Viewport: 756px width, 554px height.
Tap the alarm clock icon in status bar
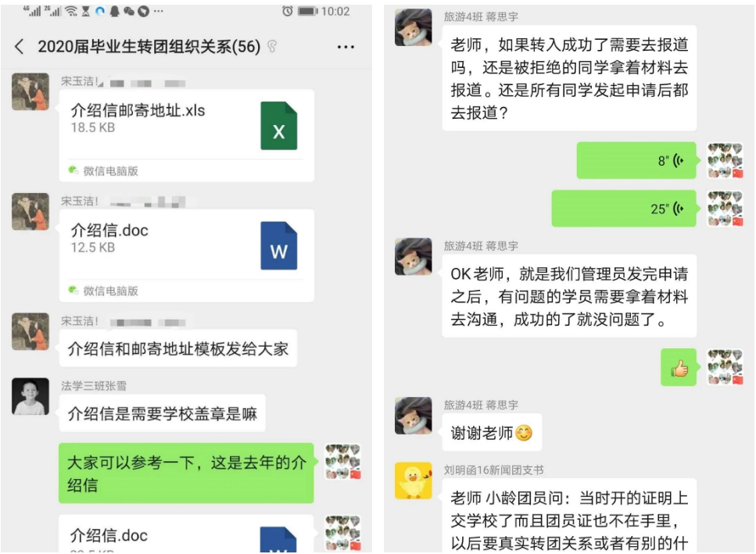click(288, 11)
